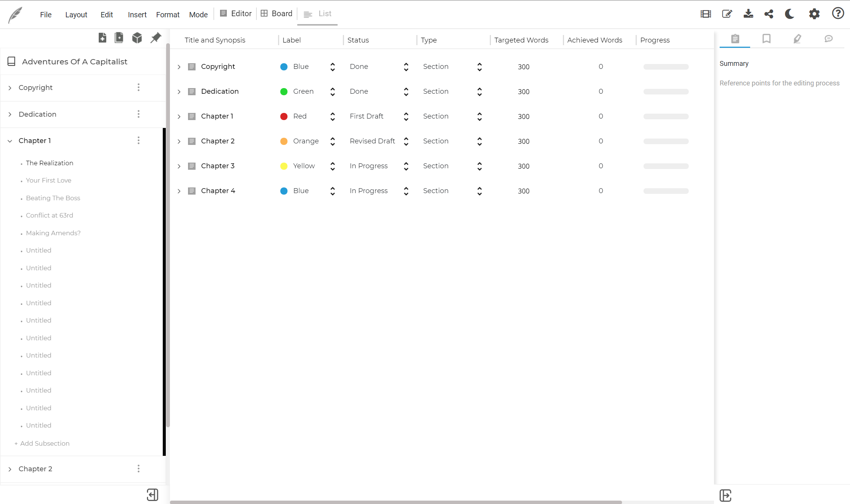Expand the Copyright row in list

click(x=179, y=67)
